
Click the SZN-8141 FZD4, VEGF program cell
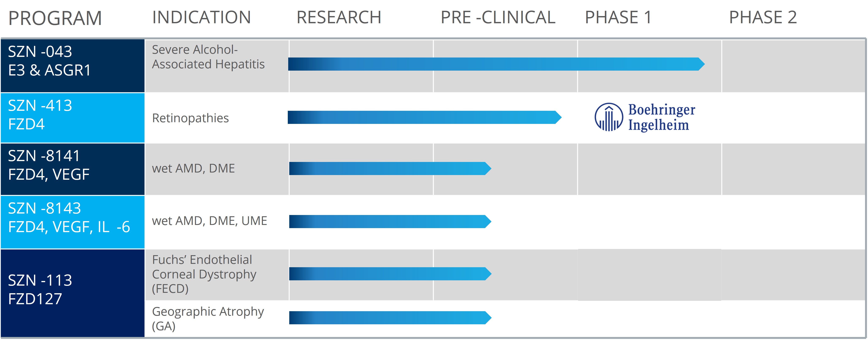72,169
